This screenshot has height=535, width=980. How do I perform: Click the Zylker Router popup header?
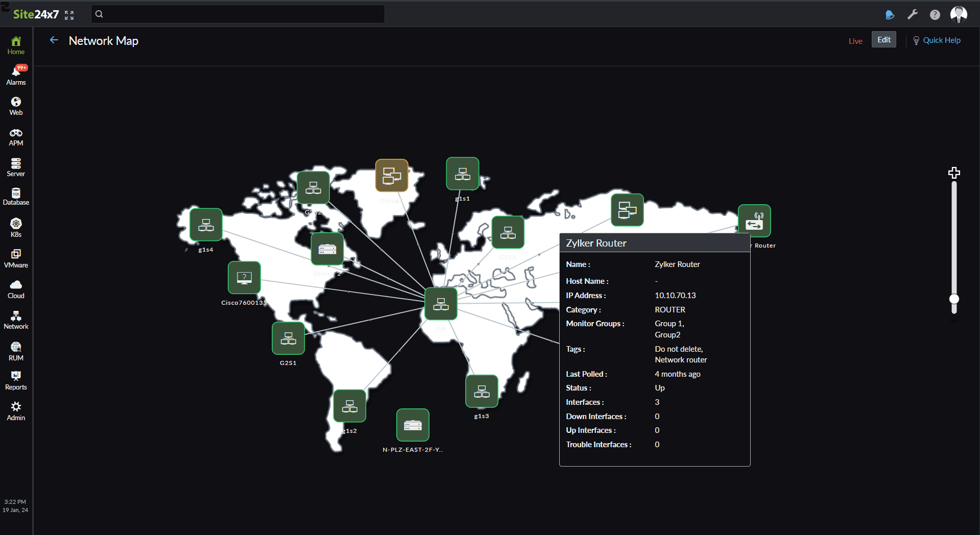click(655, 243)
